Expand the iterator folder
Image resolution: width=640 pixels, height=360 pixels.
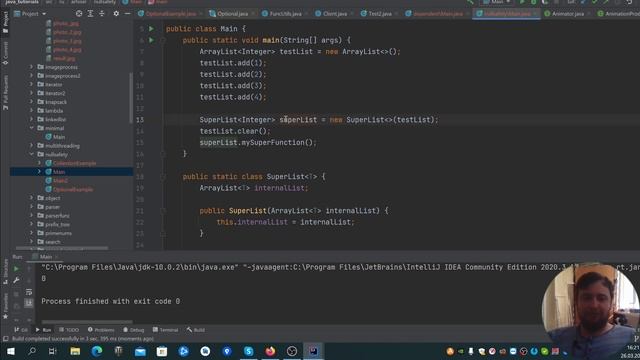pos(31,84)
